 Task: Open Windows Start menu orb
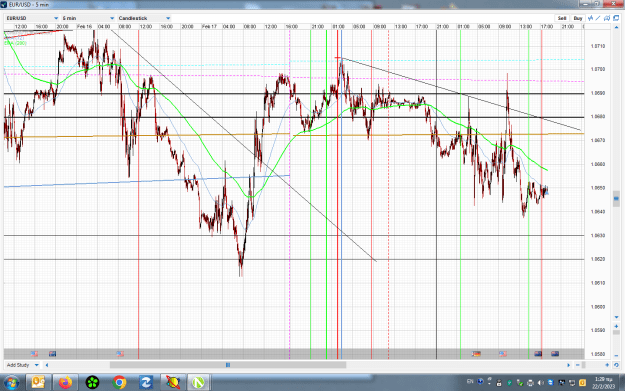point(11,383)
